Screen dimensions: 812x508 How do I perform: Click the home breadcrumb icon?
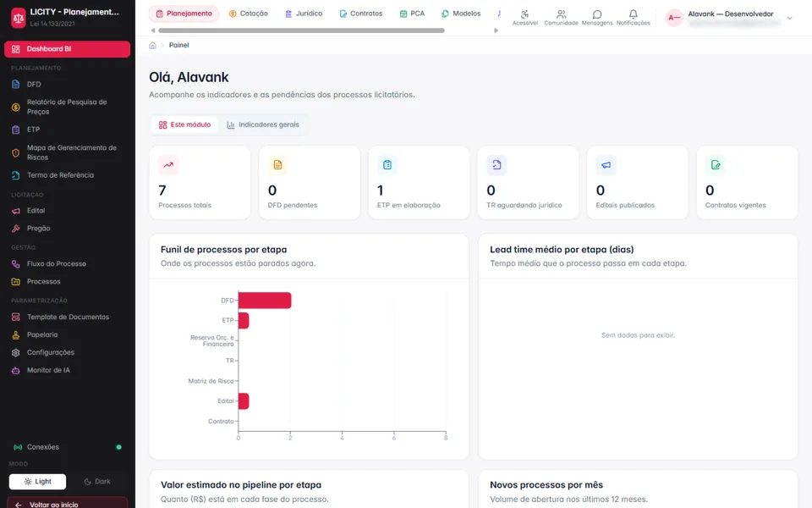click(153, 45)
